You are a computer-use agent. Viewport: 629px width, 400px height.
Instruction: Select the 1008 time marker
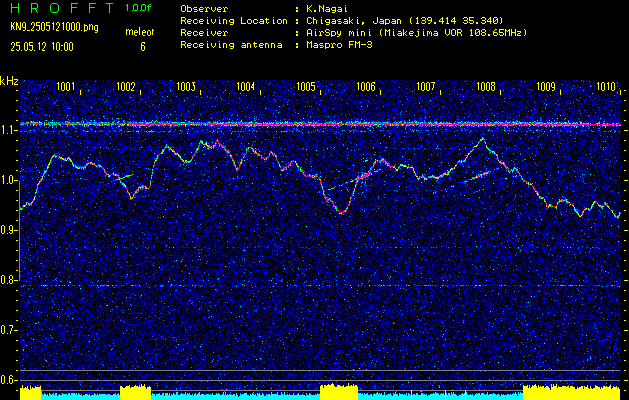[x=485, y=86]
